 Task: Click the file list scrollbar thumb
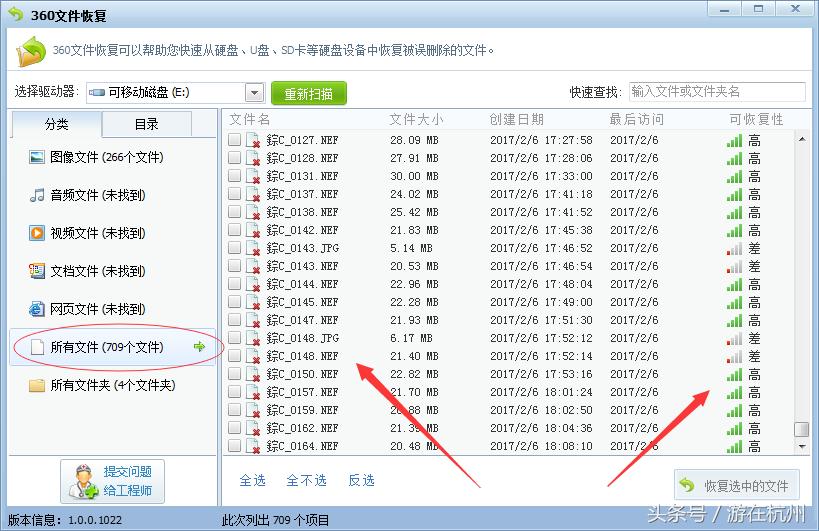pos(802,429)
